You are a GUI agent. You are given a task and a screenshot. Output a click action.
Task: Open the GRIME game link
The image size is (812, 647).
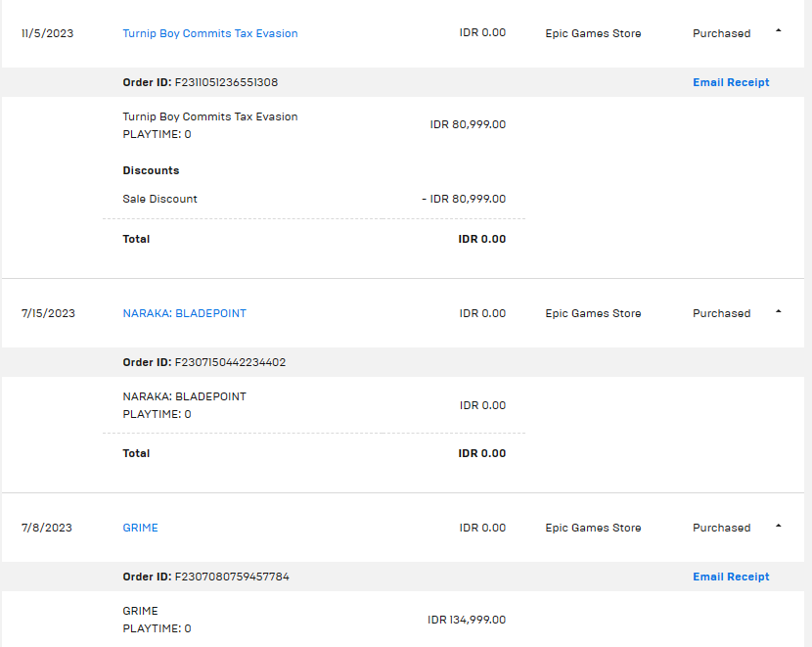click(x=140, y=528)
